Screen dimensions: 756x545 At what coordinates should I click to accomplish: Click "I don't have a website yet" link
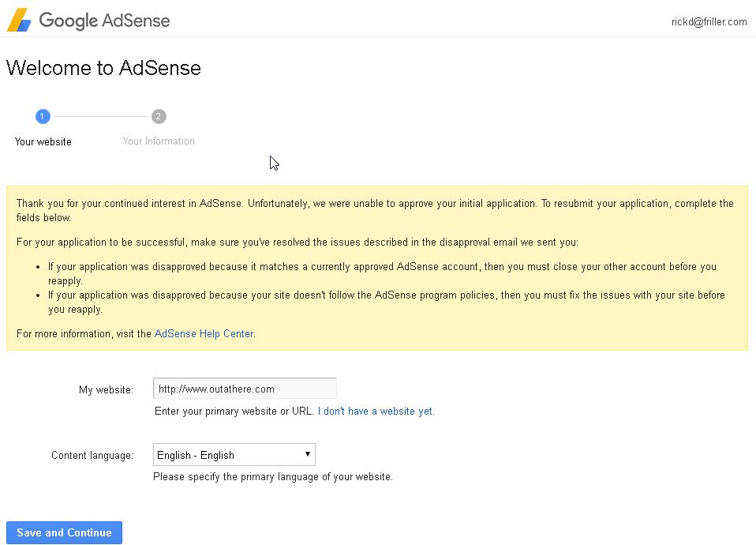[376, 412]
